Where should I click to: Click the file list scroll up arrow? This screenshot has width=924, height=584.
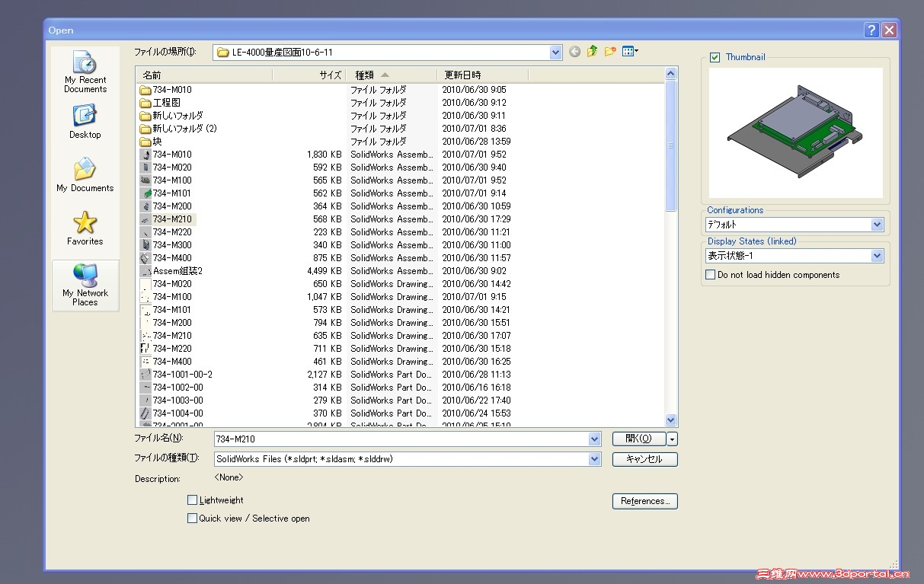point(671,74)
